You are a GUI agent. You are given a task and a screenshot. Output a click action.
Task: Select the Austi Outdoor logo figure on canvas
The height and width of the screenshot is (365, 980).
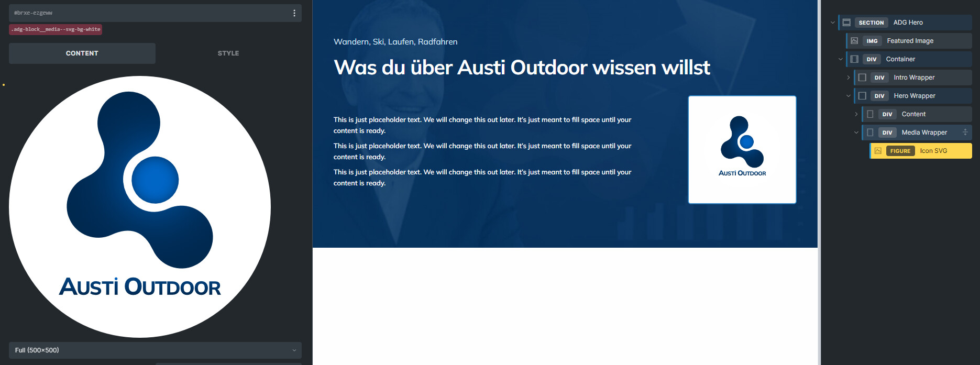point(742,150)
